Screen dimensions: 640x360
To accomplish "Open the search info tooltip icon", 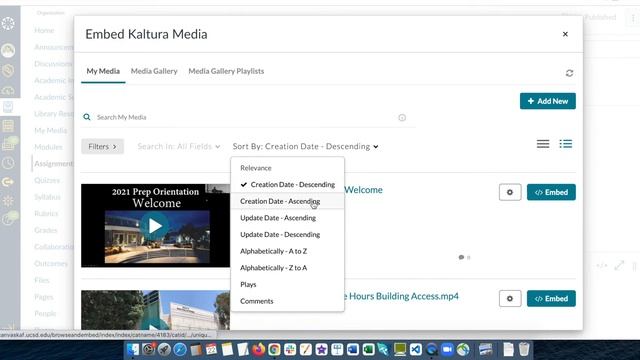I will 402,118.
